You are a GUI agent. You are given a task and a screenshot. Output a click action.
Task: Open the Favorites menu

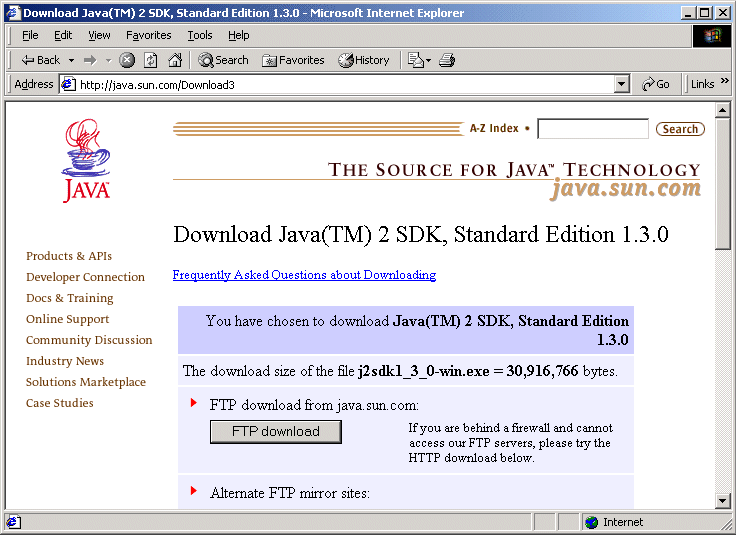point(148,35)
